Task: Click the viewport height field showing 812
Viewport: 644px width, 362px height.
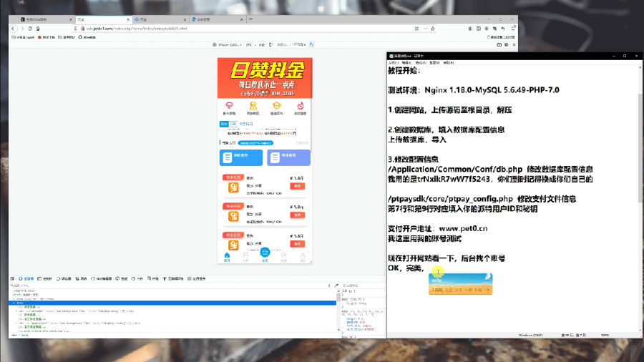Action: point(262,45)
